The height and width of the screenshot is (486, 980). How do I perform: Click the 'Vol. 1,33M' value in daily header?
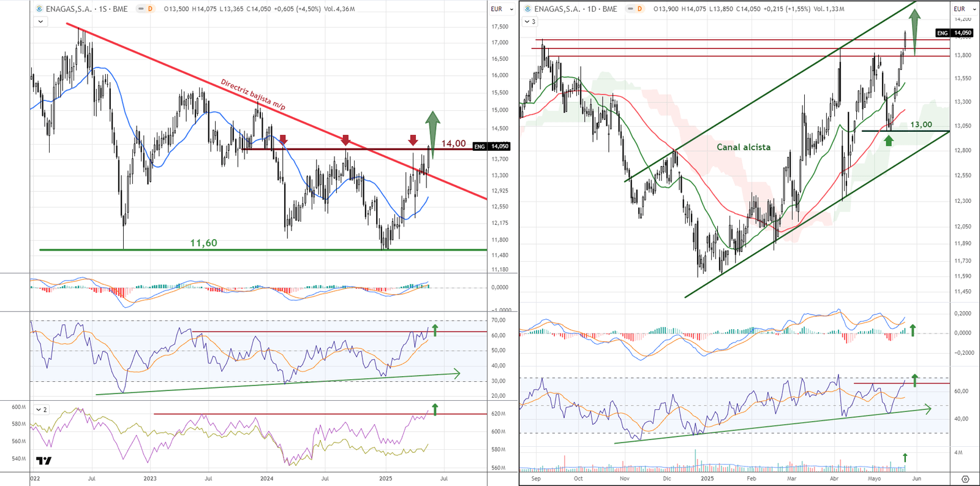pyautogui.click(x=829, y=9)
